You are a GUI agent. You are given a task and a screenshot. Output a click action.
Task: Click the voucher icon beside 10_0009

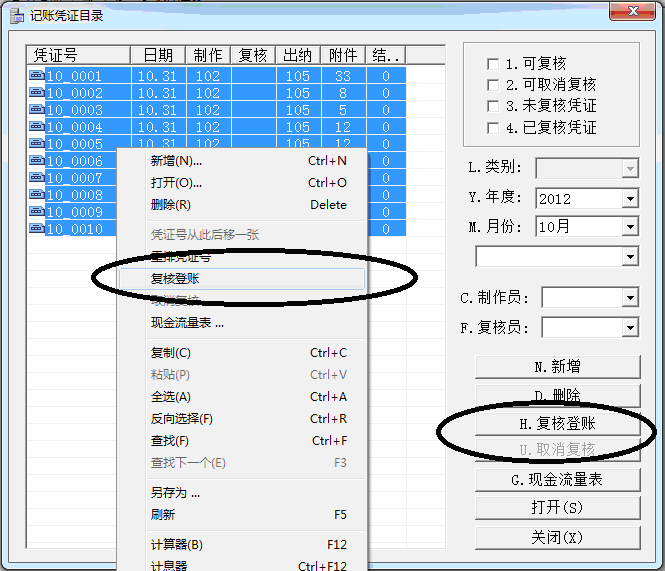[x=37, y=212]
